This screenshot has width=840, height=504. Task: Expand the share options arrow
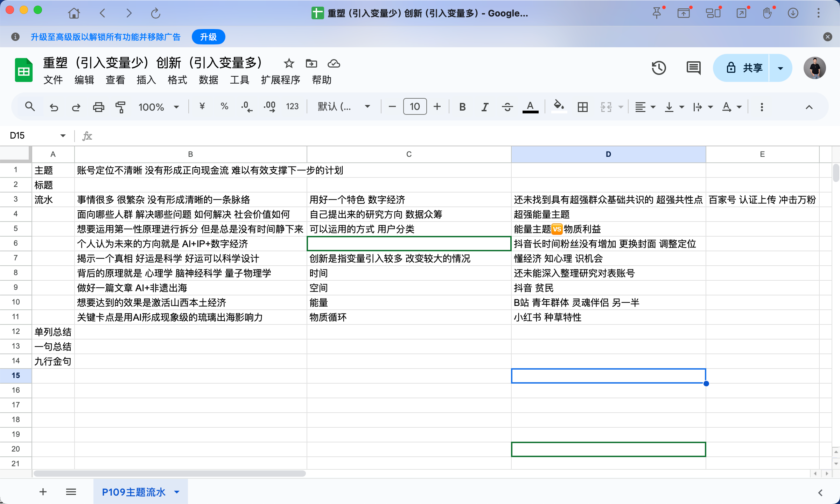coord(780,68)
